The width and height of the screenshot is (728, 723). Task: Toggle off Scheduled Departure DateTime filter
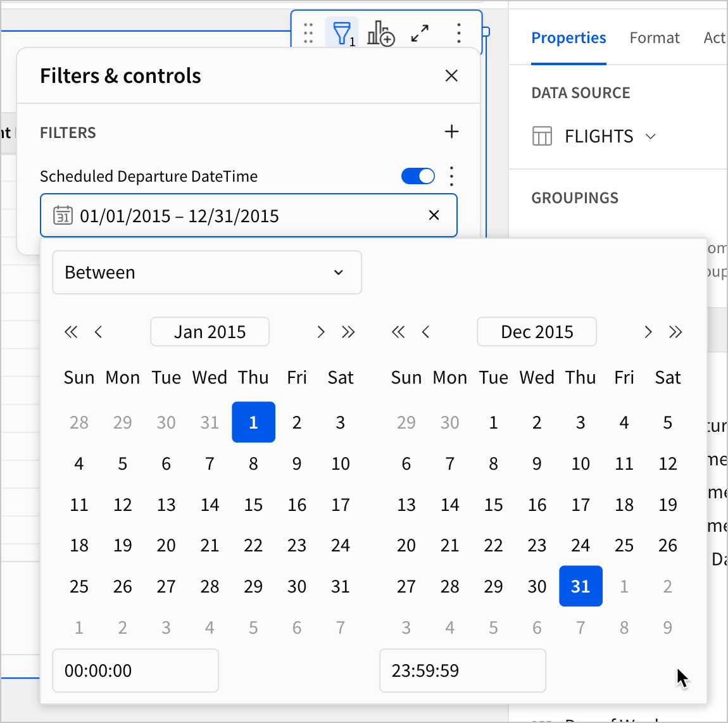pyautogui.click(x=418, y=176)
